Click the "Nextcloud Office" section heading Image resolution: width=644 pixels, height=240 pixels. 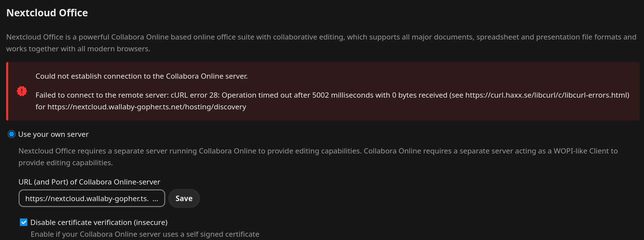[47, 13]
